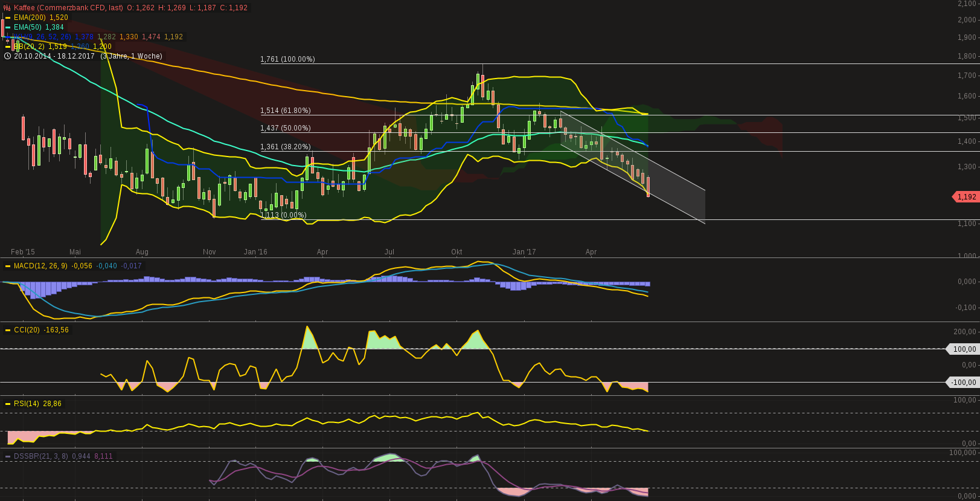Click the candlestick chart-type icon beside Kaffee
This screenshot has width=980, height=501.
7,8
